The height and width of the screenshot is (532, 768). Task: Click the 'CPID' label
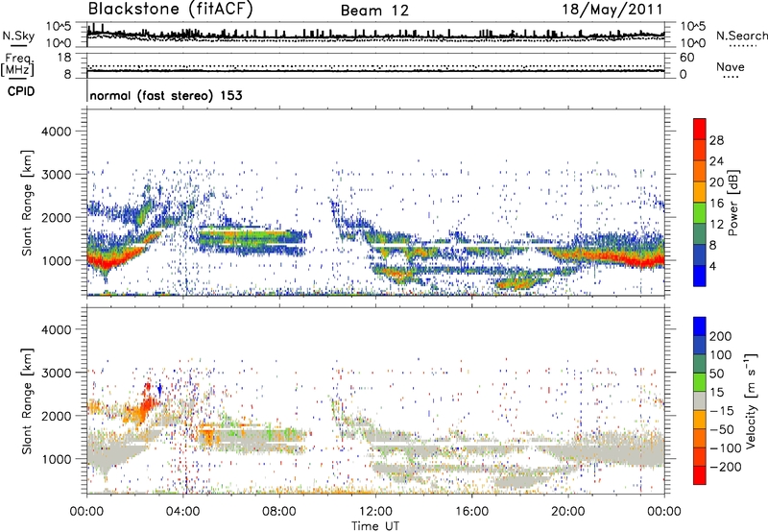(x=21, y=91)
